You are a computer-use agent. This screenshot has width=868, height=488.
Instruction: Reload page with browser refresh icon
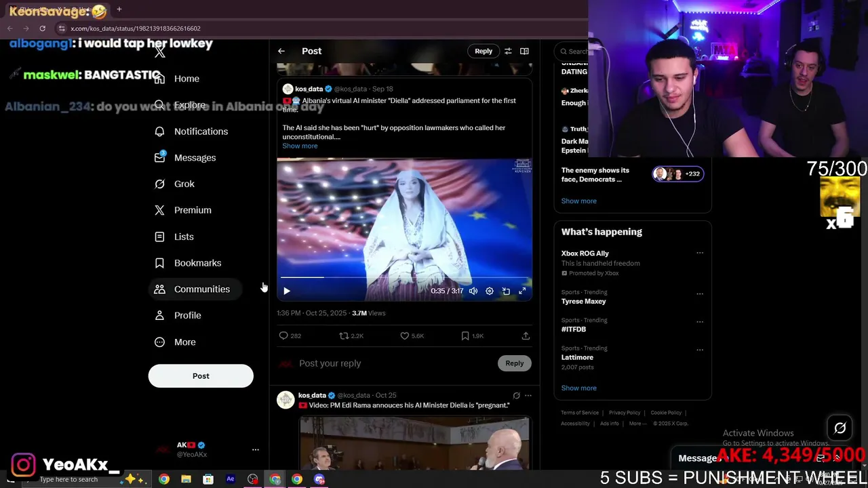pos(42,28)
